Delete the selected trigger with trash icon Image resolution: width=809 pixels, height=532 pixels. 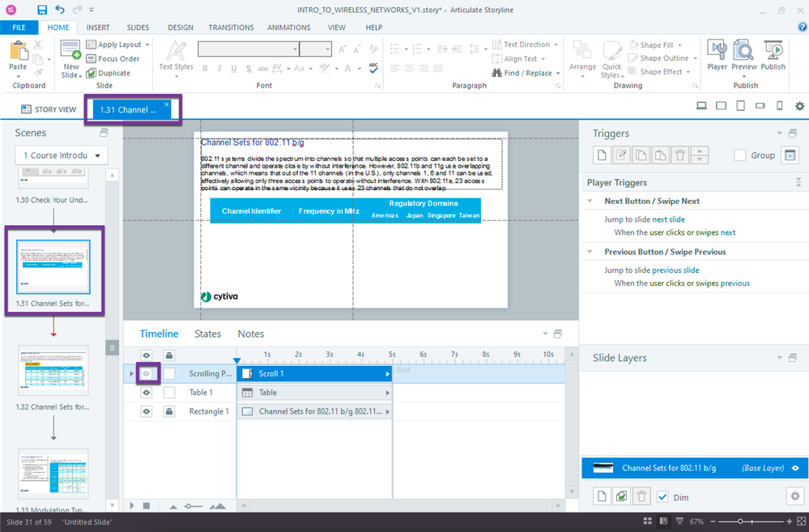(x=680, y=155)
